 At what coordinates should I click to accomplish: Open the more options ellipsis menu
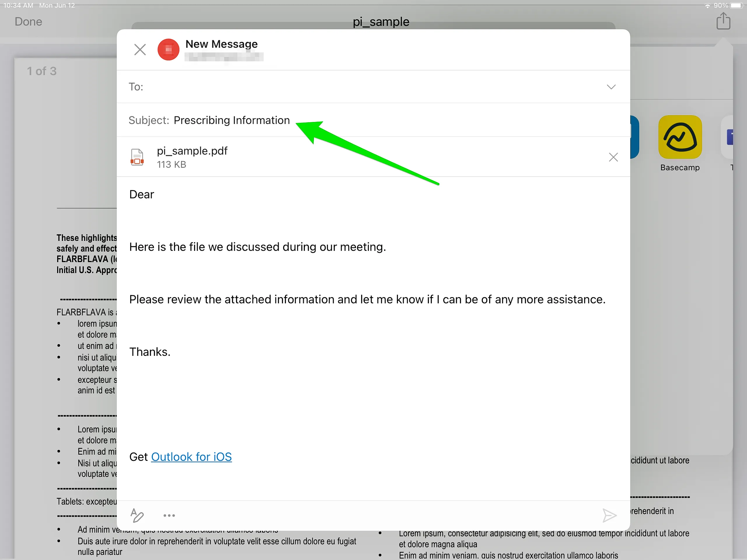(169, 515)
